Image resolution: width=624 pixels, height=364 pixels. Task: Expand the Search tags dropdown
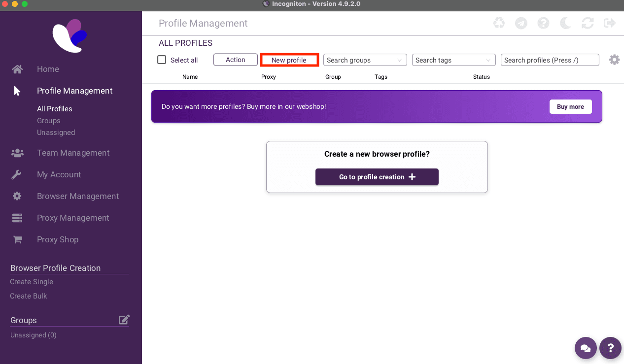pos(453,60)
